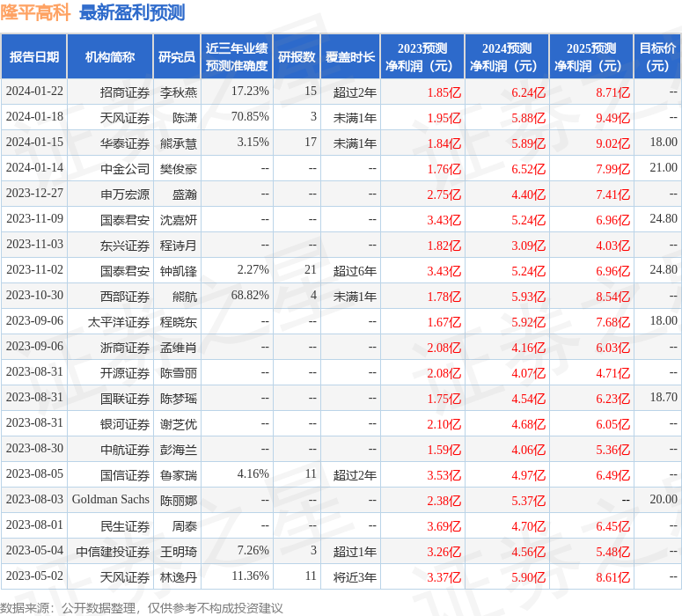Click accuracy value 3.15%

(x=253, y=143)
